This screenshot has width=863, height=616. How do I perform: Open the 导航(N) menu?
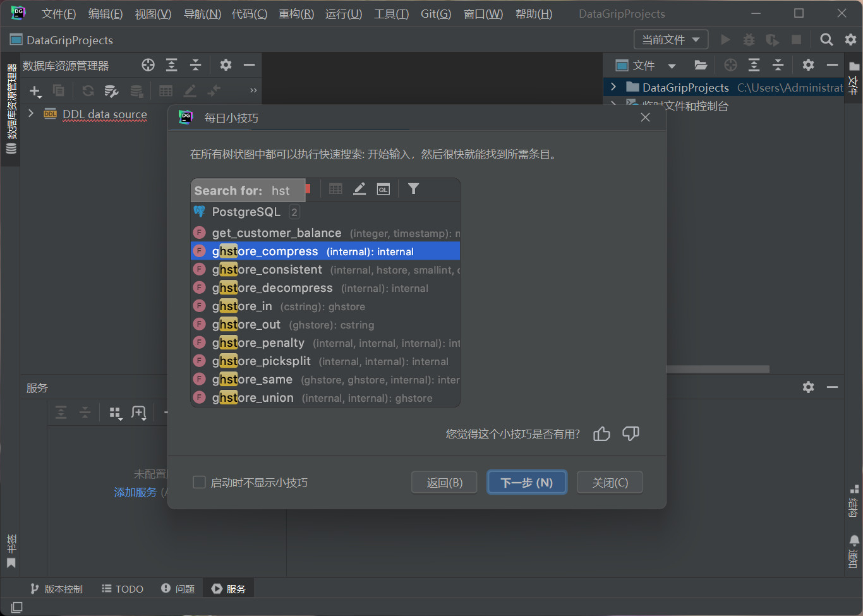pos(202,14)
